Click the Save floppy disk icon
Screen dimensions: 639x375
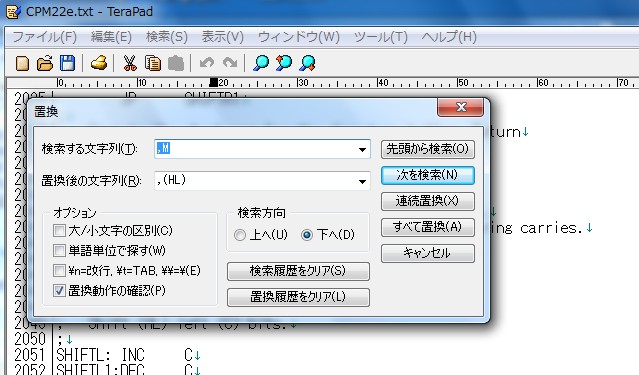click(68, 63)
